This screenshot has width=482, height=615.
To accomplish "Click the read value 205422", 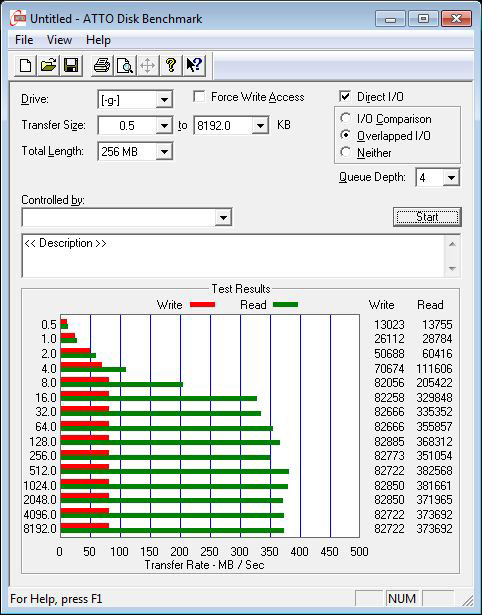I will click(434, 383).
